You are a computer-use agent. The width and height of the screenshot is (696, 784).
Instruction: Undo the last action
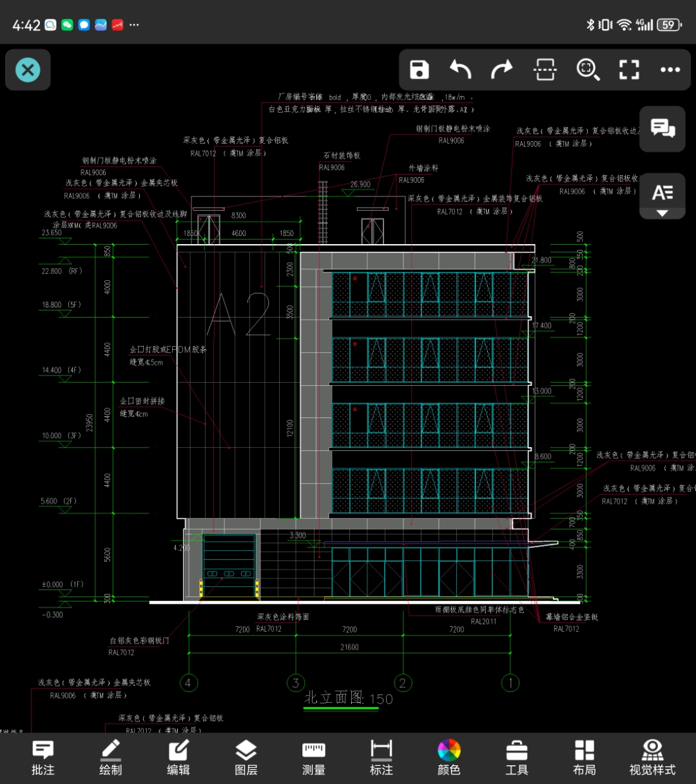[460, 70]
